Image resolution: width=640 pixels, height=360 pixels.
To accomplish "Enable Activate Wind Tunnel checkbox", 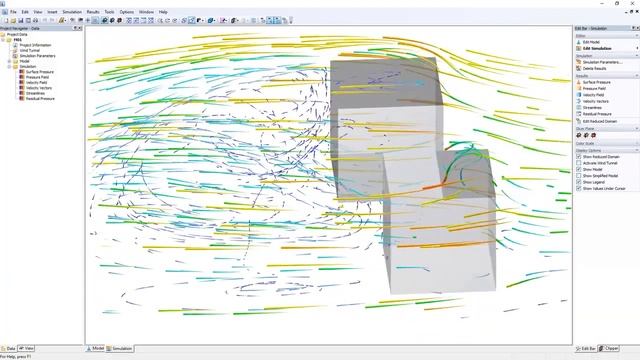I will click(x=579, y=163).
